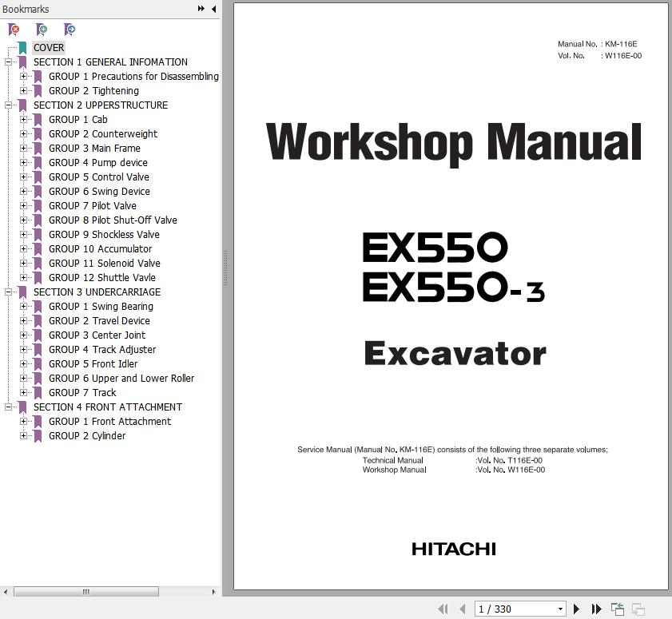Expand GROUP 4 Pump device
672x619 pixels.
pos(23,163)
